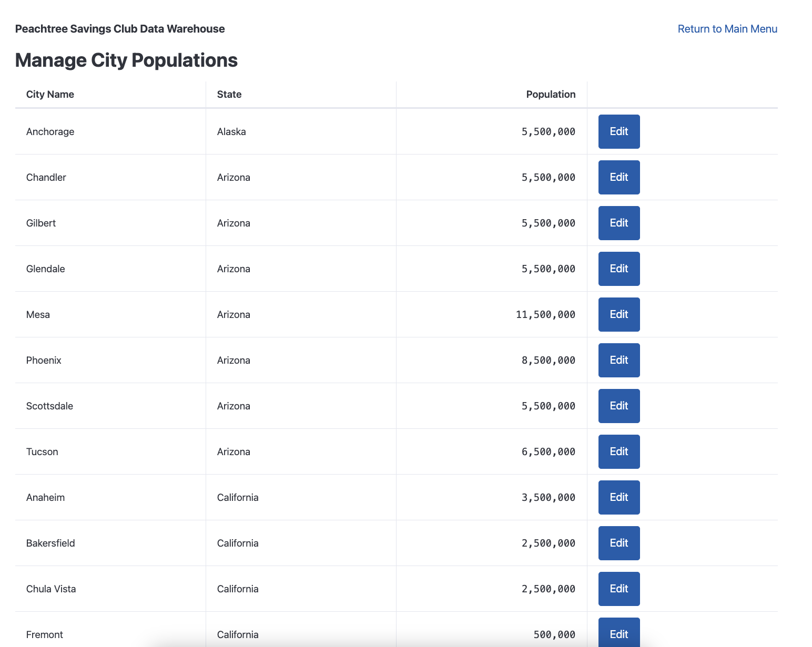This screenshot has height=647, width=812.
Task: Edit the Fremont population entry
Action: point(618,633)
